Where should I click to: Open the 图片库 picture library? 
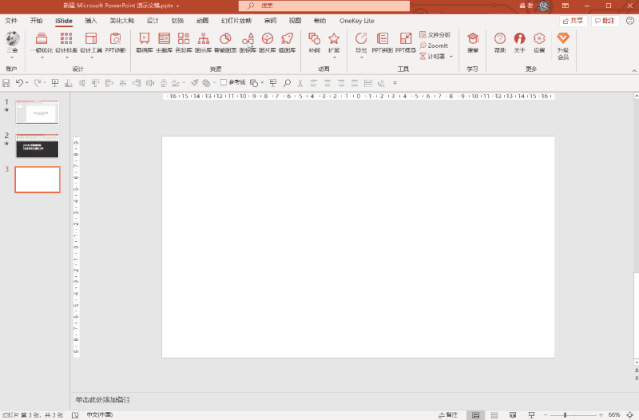pos(267,42)
